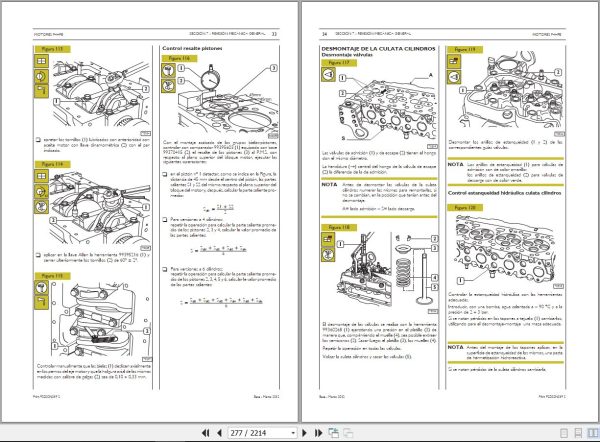
Task: Click the Figura 115 label
Action: (x=52, y=276)
